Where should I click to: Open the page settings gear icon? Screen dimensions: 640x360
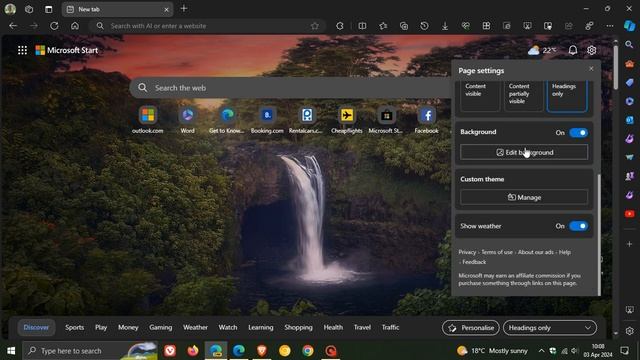(591, 50)
